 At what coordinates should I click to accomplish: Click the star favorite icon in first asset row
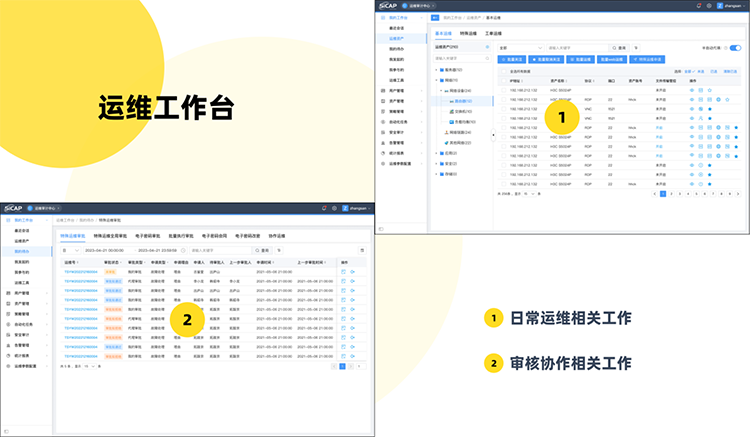click(x=711, y=90)
